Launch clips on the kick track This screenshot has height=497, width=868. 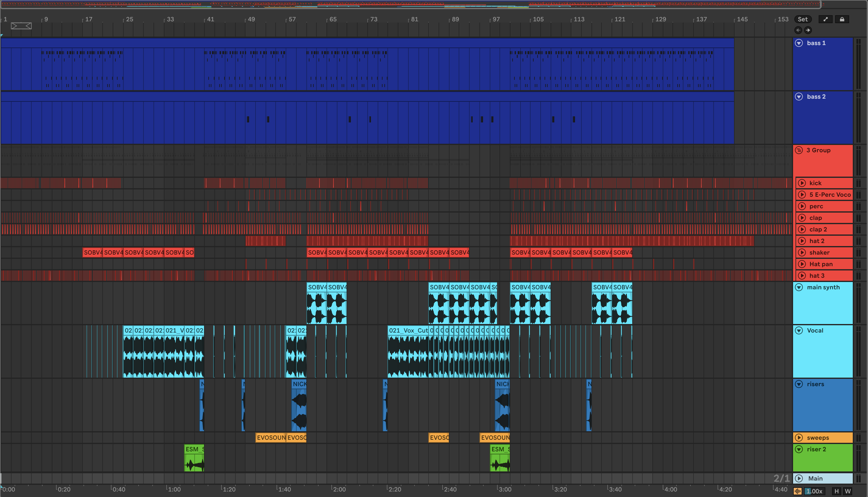tap(802, 183)
